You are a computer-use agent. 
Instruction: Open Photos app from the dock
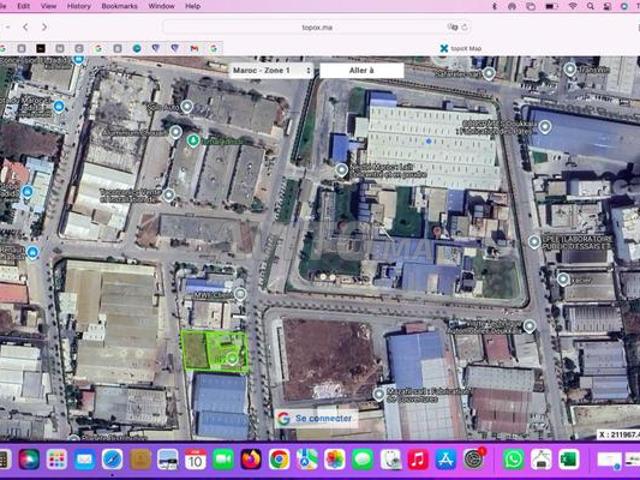[334, 459]
